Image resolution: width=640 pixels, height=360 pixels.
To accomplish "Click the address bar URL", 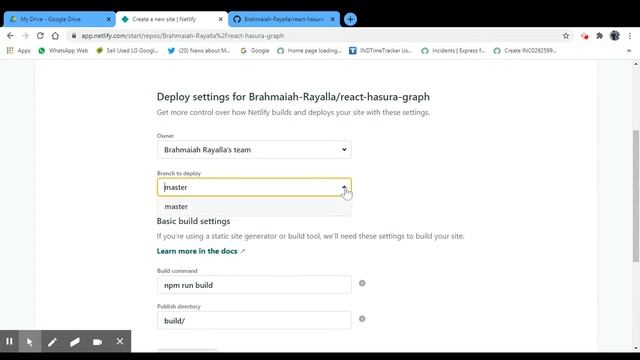I will point(182,36).
